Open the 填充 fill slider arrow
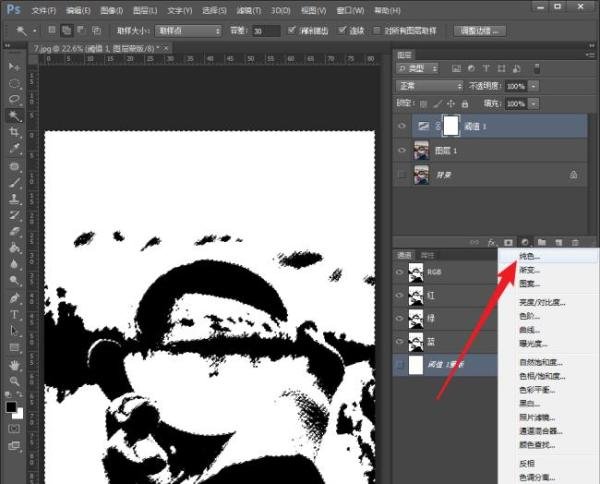This screenshot has height=484, width=600. (x=533, y=103)
